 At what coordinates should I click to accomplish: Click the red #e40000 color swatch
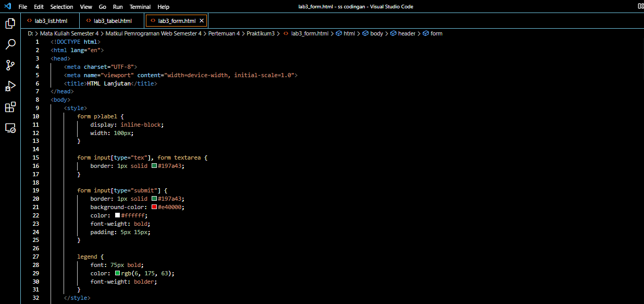(153, 207)
